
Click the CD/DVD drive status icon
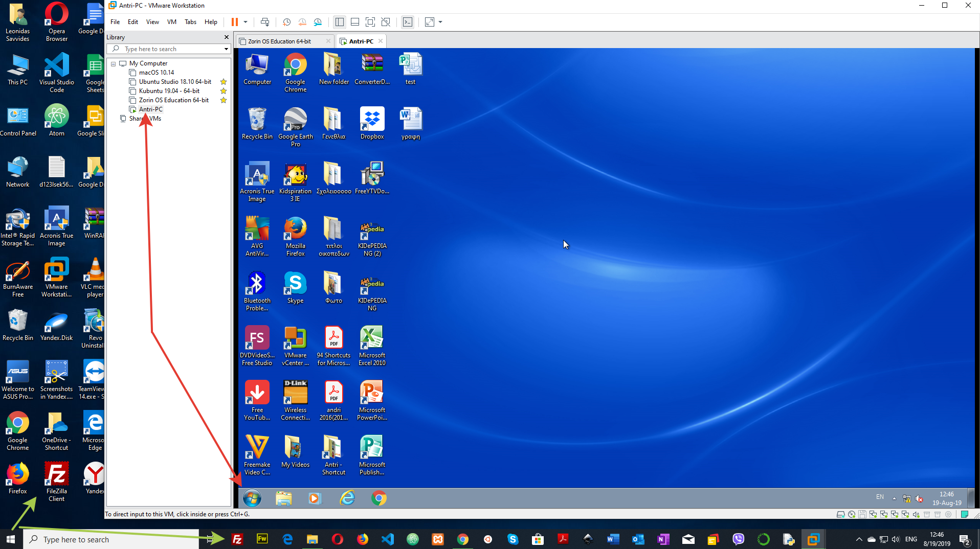point(851,514)
